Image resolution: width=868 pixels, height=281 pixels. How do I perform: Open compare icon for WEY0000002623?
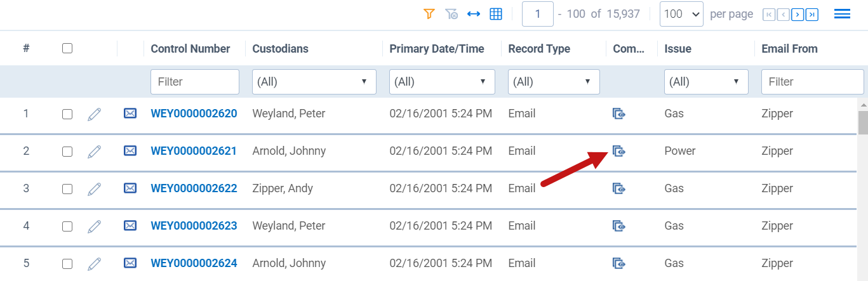tap(619, 225)
